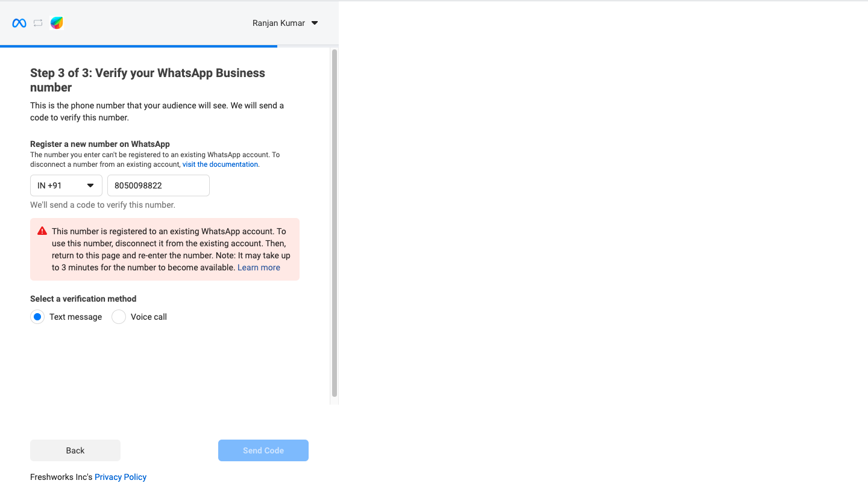
Task: Expand the IN +91 country code selector
Action: point(66,185)
